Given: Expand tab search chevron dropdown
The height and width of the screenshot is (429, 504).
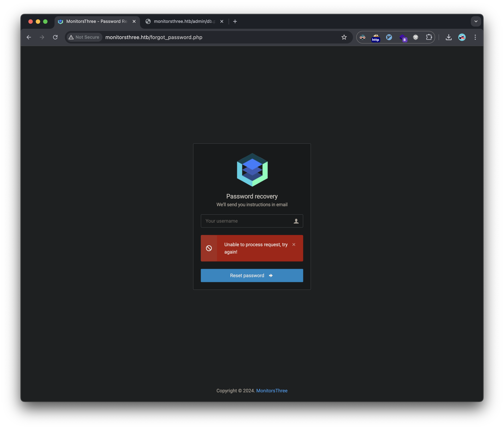Looking at the screenshot, I should point(476,21).
